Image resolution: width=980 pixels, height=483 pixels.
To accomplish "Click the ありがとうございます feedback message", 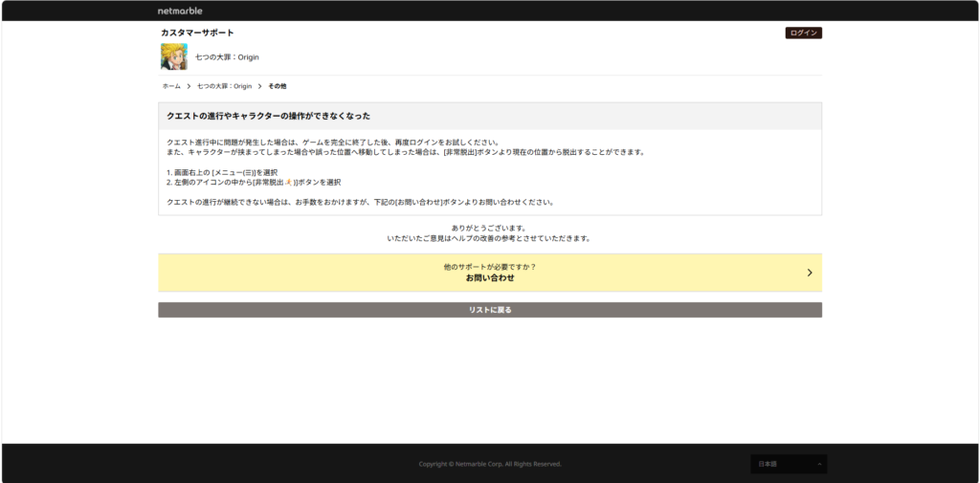I will pyautogui.click(x=489, y=228).
